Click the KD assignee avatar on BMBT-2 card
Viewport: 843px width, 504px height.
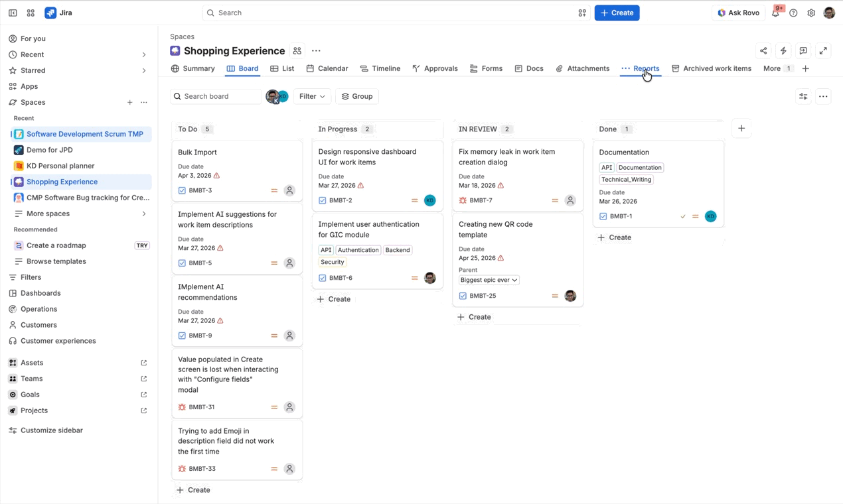pyautogui.click(x=430, y=200)
